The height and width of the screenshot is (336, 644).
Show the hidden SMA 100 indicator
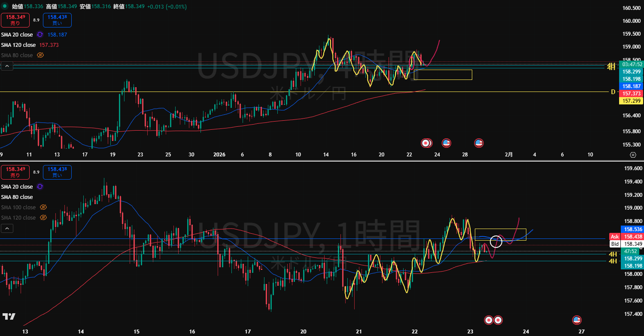43,207
